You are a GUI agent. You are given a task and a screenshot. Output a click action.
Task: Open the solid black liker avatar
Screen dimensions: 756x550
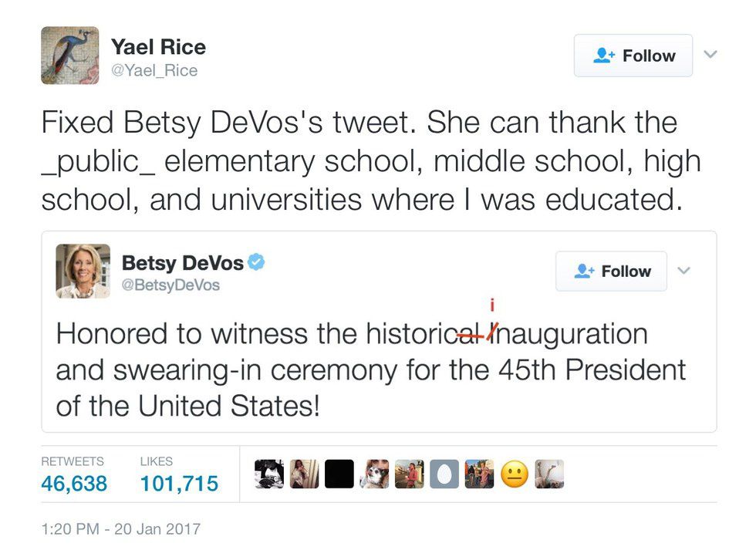[339, 474]
